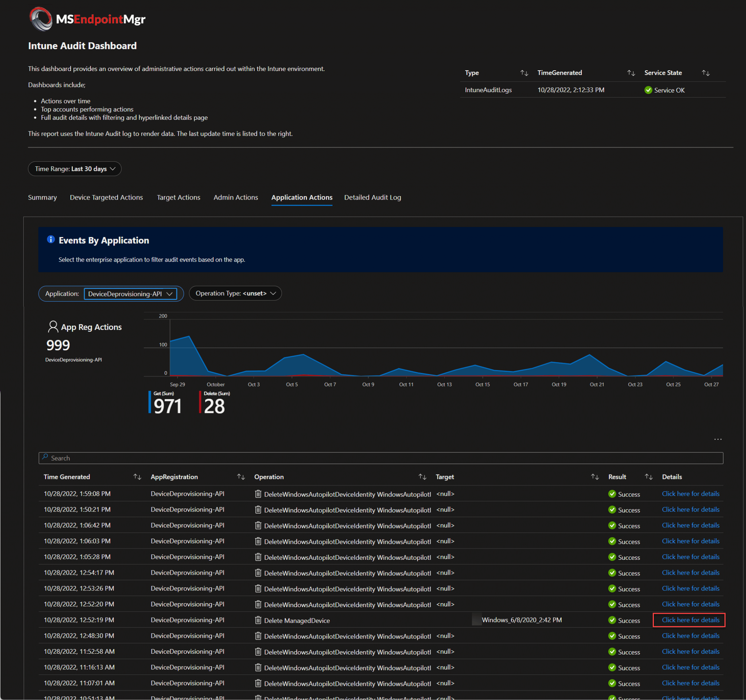Click the ellipsis options icon below the chart

tap(718, 439)
